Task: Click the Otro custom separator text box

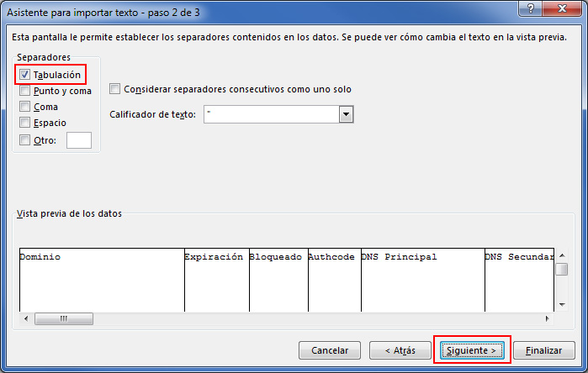Action: tap(78, 140)
